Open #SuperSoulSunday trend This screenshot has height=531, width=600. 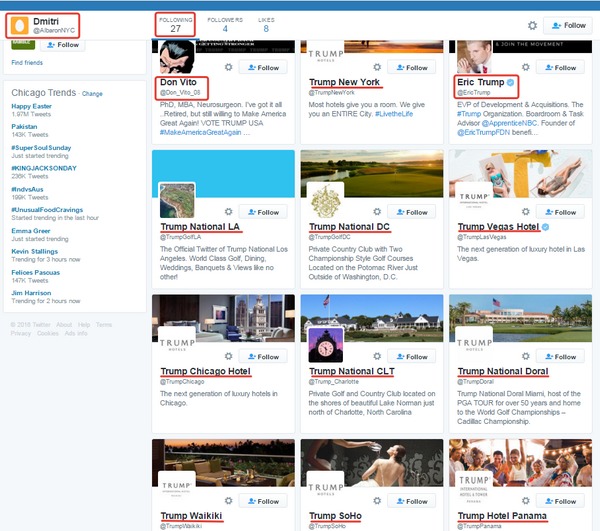[41, 147]
